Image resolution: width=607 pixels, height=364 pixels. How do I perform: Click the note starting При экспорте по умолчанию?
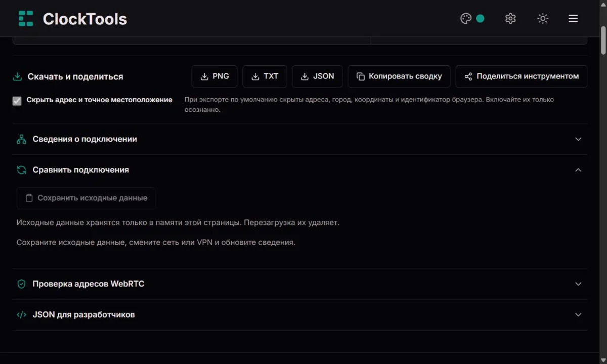(x=369, y=105)
